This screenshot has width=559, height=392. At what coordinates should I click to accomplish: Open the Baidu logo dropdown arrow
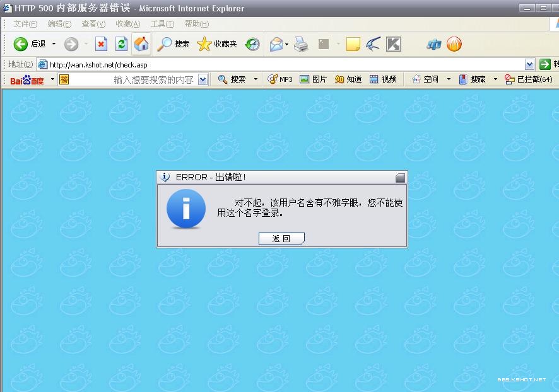[52, 79]
